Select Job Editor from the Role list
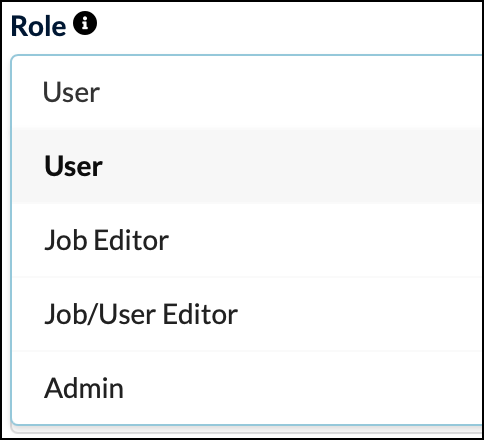The image size is (484, 440). [247, 240]
